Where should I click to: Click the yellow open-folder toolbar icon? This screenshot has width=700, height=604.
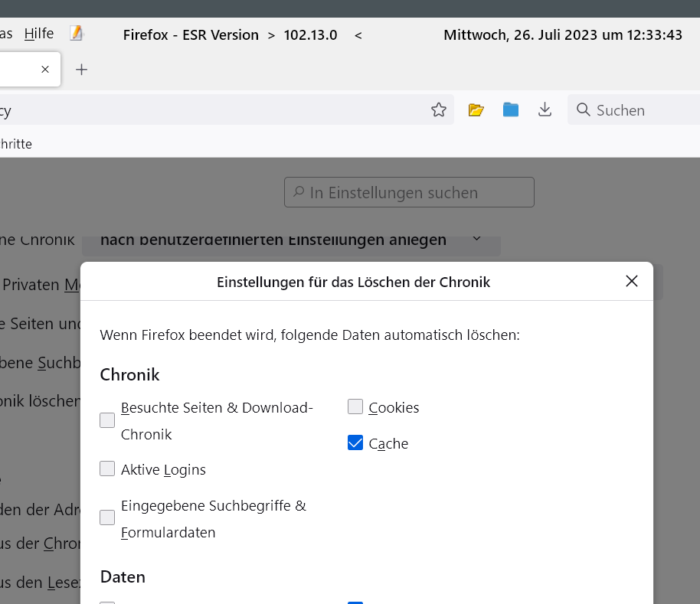(x=476, y=110)
